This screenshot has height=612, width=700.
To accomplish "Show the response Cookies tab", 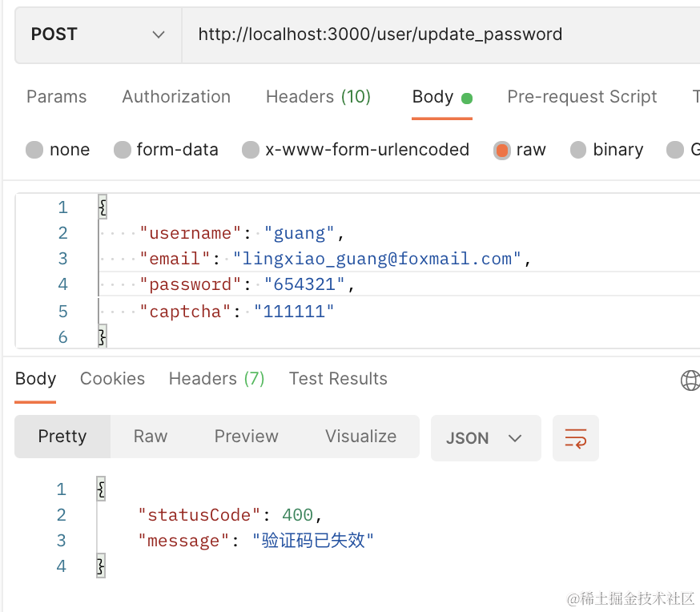I will point(112,379).
